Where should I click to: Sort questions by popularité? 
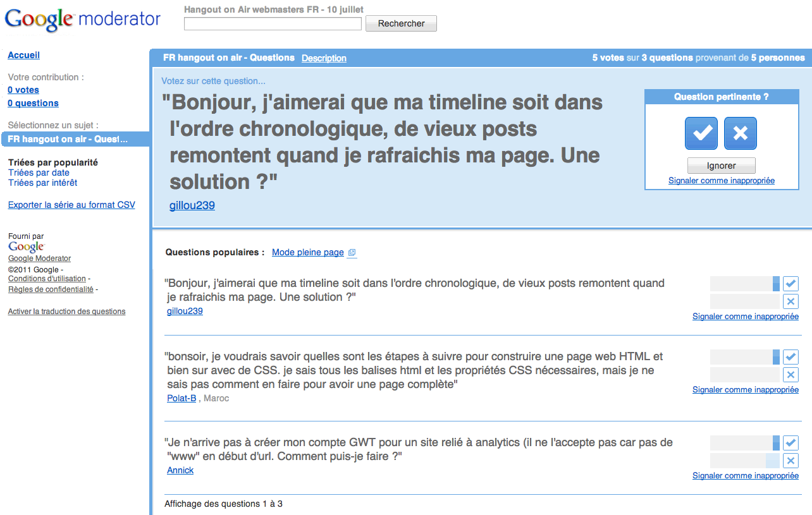point(53,162)
